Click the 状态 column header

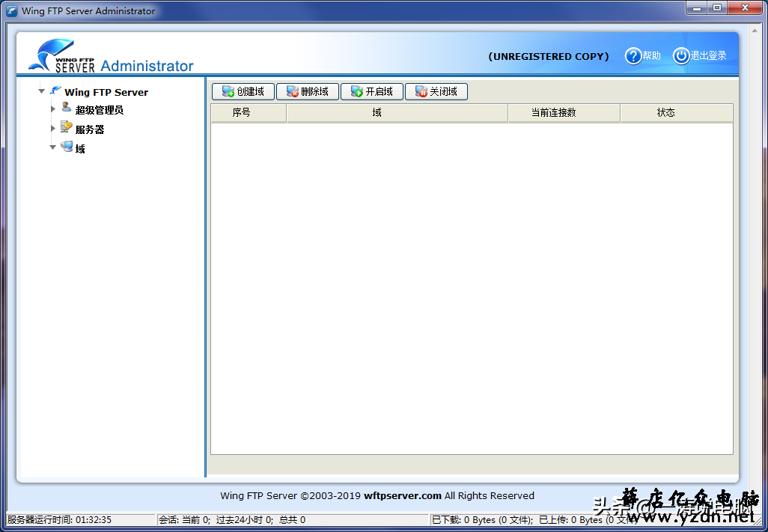[677, 112]
